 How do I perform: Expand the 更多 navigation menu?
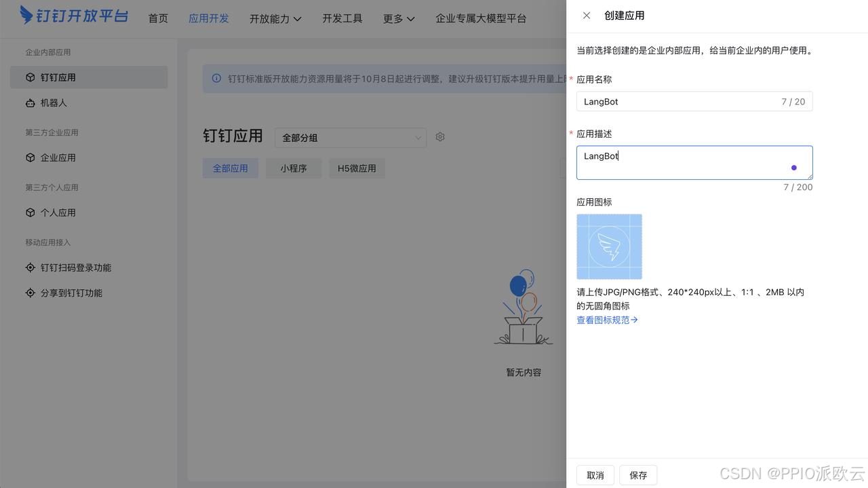point(398,18)
